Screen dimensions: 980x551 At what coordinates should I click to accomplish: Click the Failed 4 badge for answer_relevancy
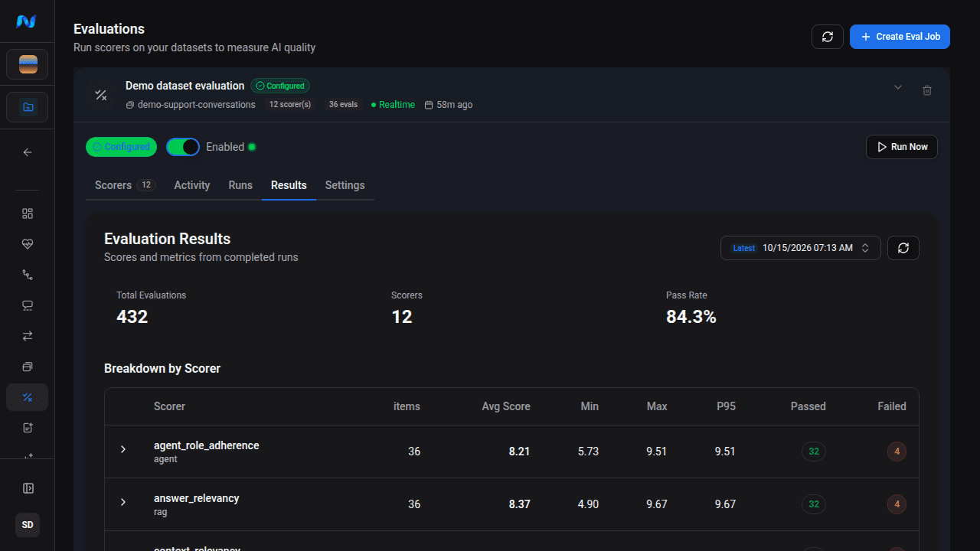pyautogui.click(x=897, y=504)
